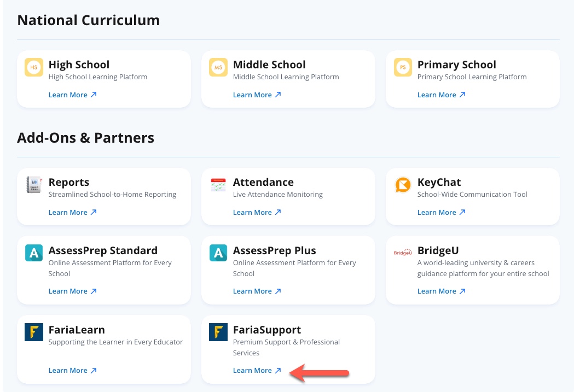574x392 pixels.
Task: Click the FariaLearn F logo icon
Action: point(34,332)
